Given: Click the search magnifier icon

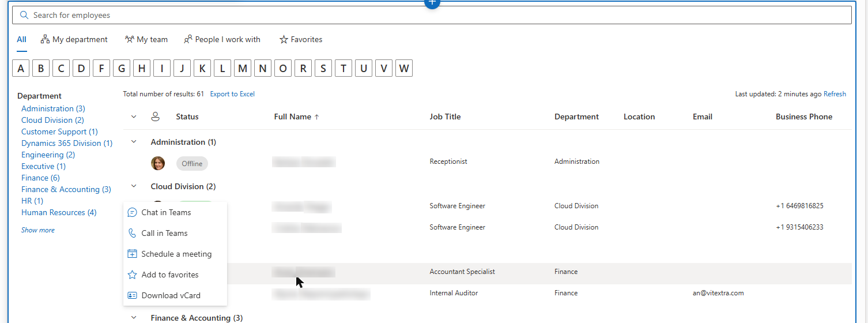Looking at the screenshot, I should point(24,15).
